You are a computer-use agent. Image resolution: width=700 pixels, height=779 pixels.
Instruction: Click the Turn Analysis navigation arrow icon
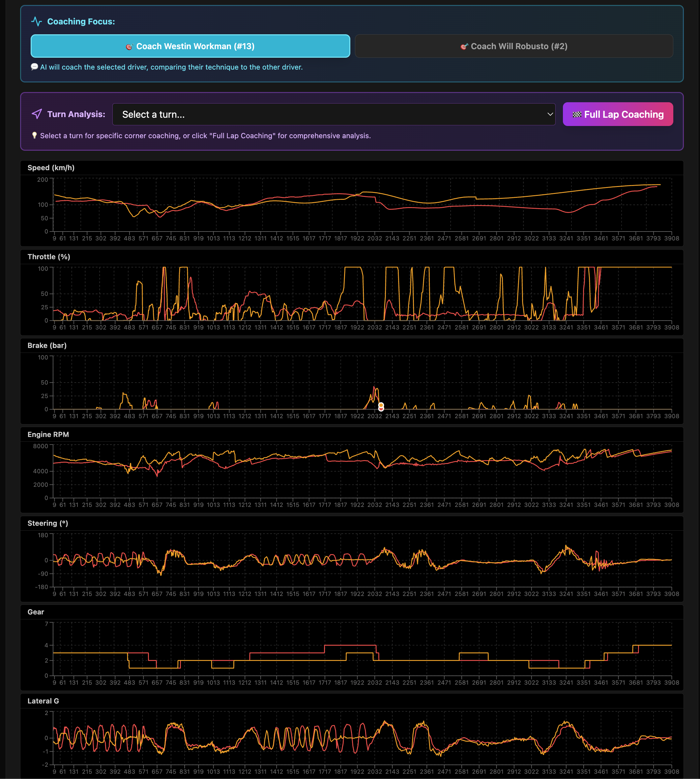(x=37, y=114)
